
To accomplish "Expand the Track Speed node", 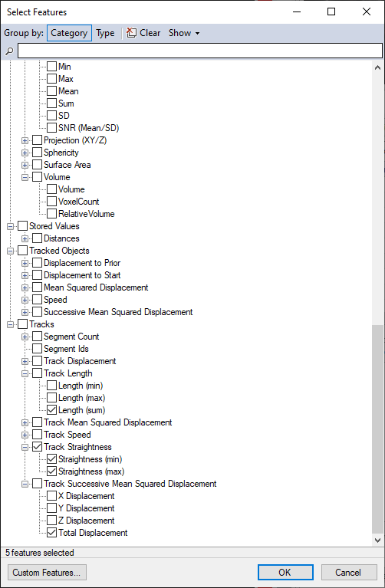I will point(25,435).
